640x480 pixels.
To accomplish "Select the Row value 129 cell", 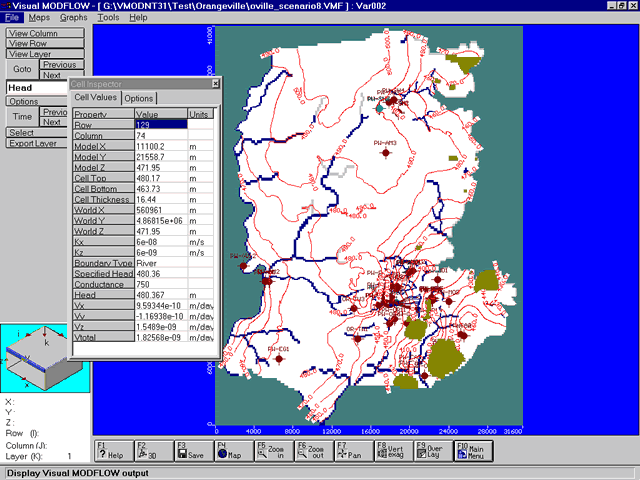I will [161, 125].
